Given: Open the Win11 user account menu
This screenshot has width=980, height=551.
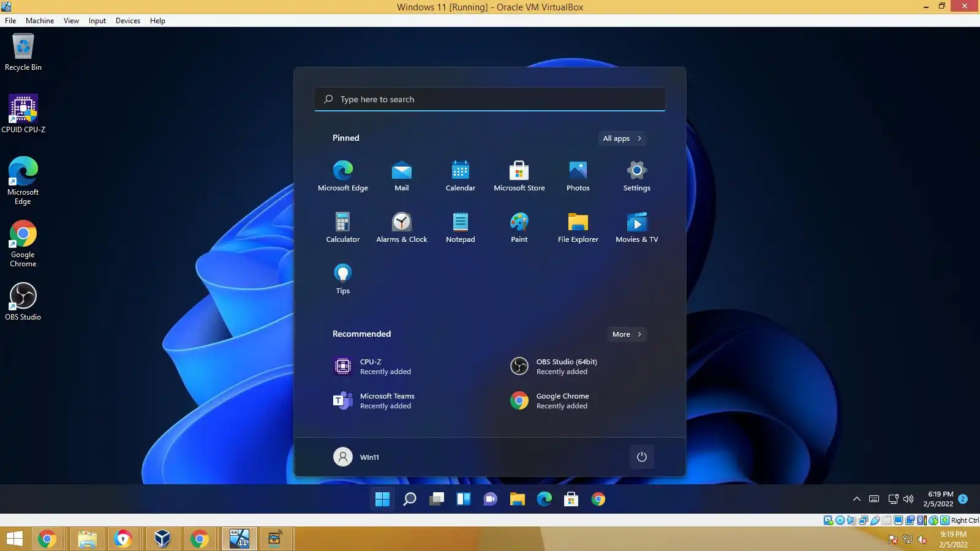Looking at the screenshot, I should coord(356,457).
